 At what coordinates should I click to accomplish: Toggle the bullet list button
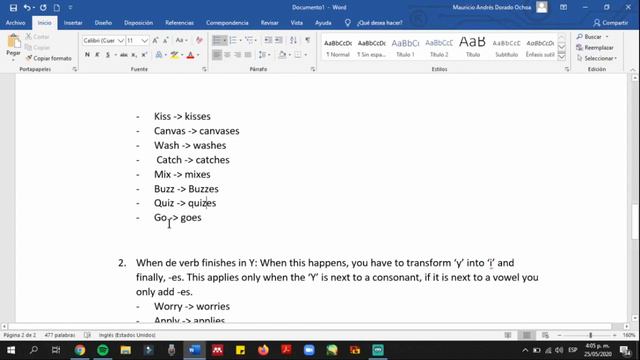(x=217, y=40)
